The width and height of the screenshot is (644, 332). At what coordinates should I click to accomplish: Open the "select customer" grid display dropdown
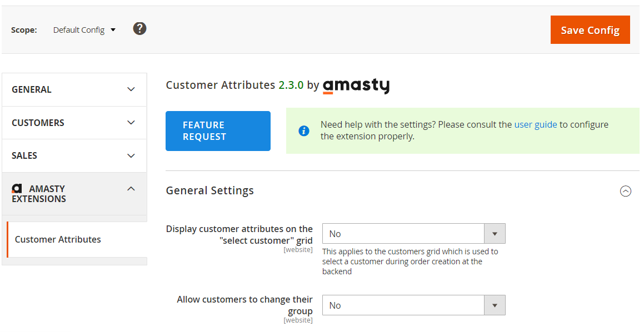point(413,234)
